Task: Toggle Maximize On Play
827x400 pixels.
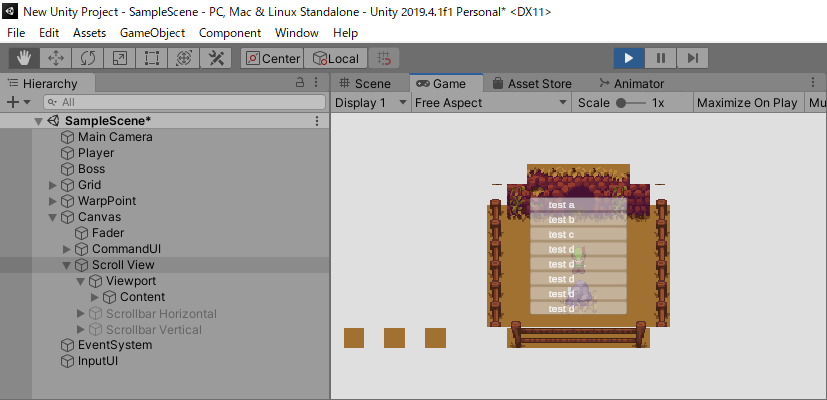Action: click(x=747, y=103)
